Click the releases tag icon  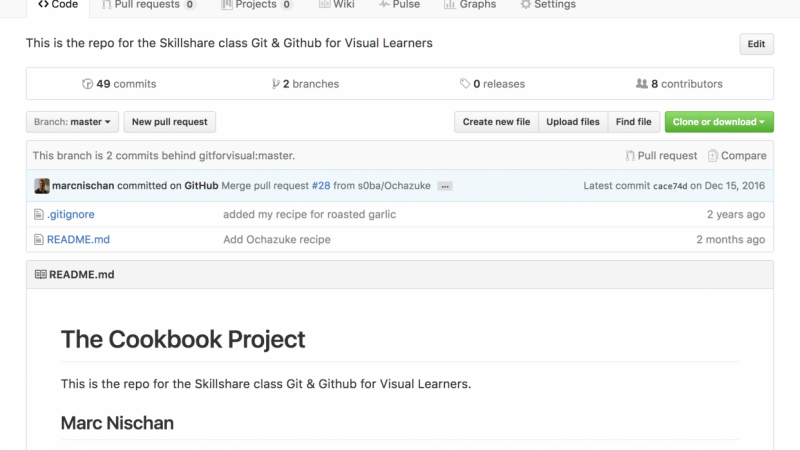point(465,83)
